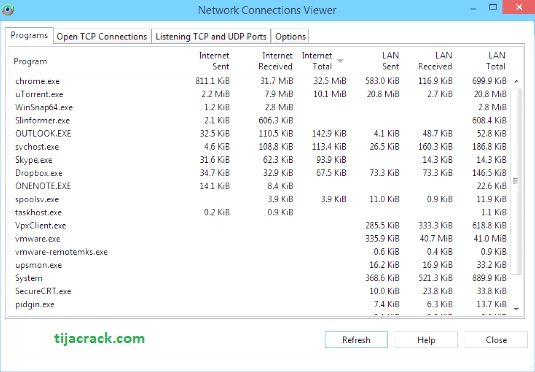Select the chrome.exe row
The image size is (535, 372).
(x=260, y=81)
